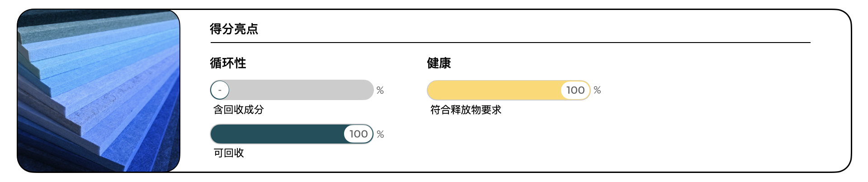Click the 100 knob on the yellow health bar
The height and width of the screenshot is (182, 868).
click(x=575, y=90)
